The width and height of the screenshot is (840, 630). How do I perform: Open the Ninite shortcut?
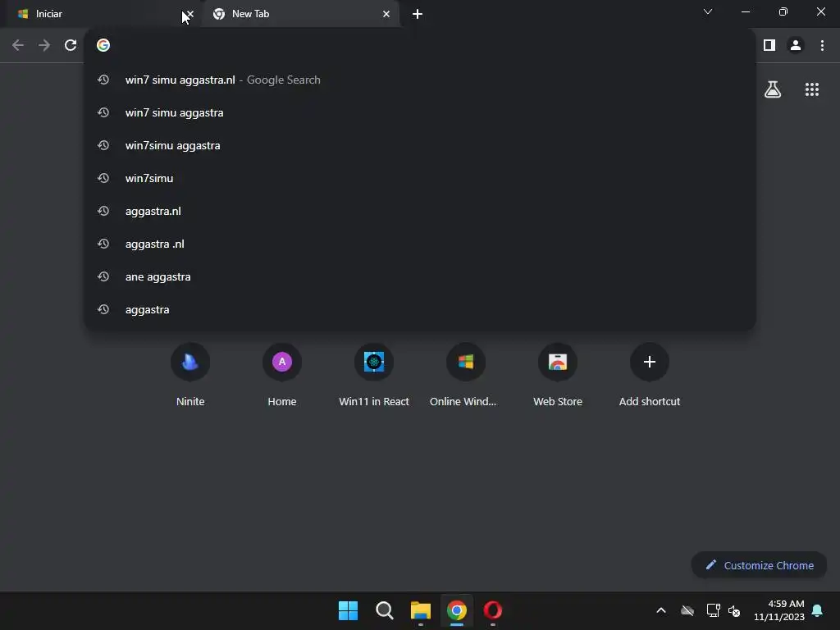point(190,375)
